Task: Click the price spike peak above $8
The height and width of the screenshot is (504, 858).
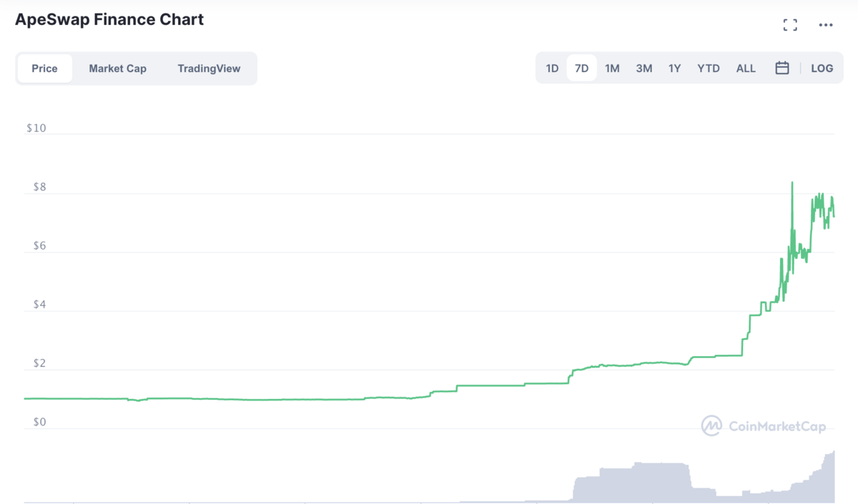Action: tap(792, 183)
